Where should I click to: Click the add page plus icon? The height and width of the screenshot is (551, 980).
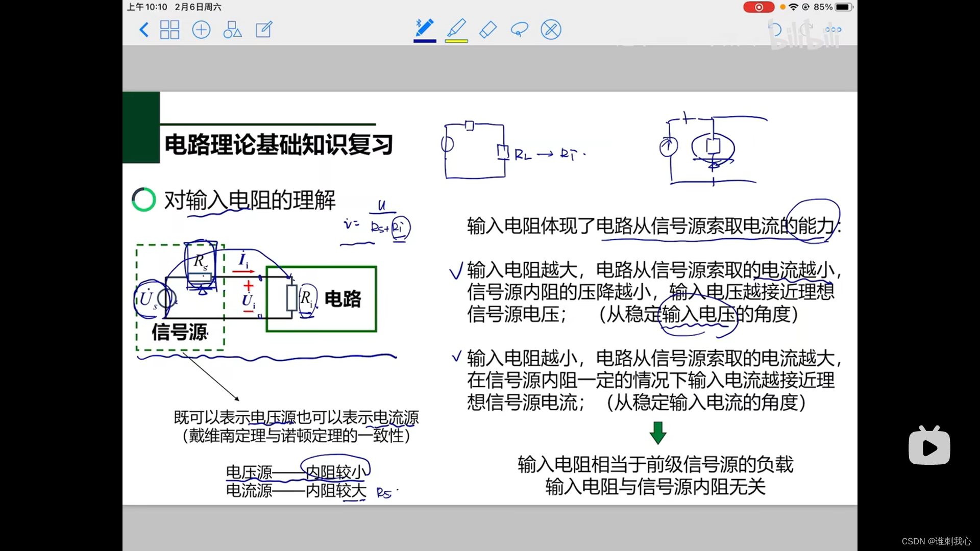[201, 30]
